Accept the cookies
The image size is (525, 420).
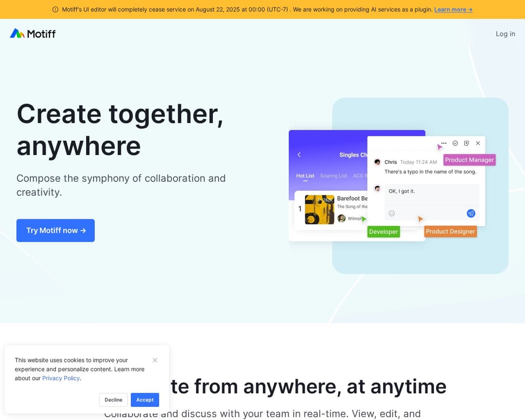point(145,400)
